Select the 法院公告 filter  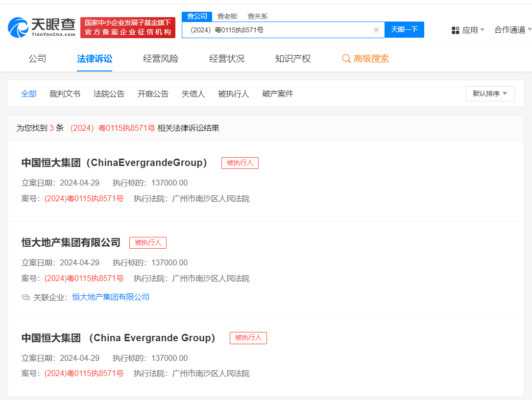coord(109,94)
